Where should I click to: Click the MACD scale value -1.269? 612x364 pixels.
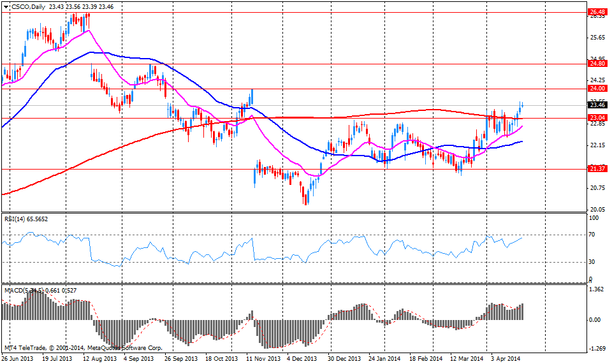(597, 349)
